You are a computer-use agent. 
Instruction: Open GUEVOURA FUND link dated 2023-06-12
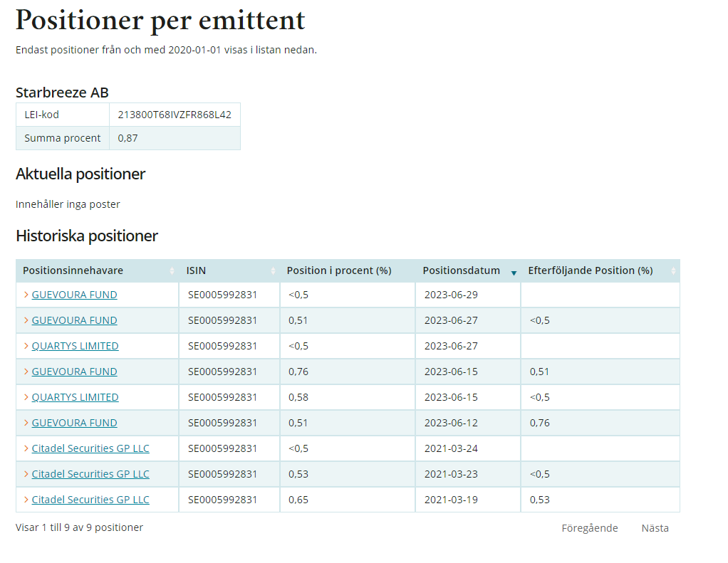click(x=74, y=423)
